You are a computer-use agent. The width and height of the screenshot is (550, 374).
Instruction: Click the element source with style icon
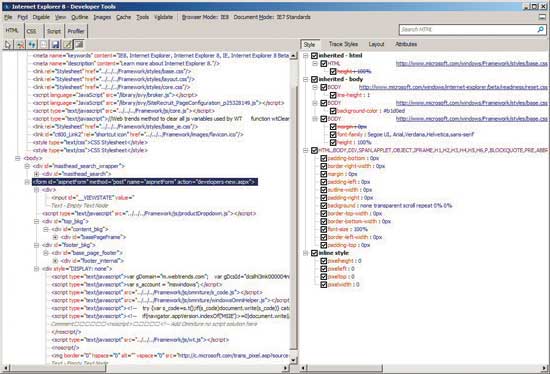(79, 45)
